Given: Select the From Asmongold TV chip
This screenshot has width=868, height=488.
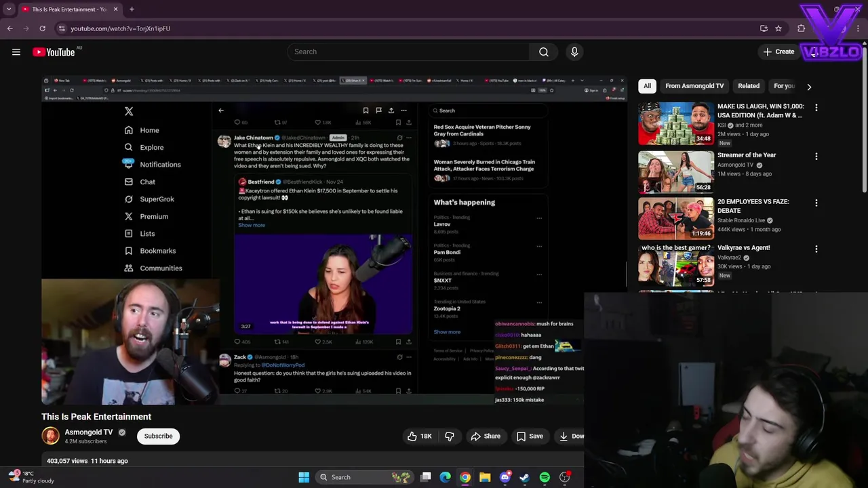Looking at the screenshot, I should click(x=694, y=86).
